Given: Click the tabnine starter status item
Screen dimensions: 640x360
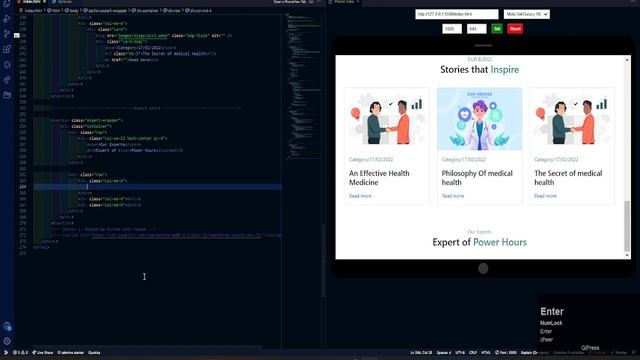Looking at the screenshot, I should (70, 353).
